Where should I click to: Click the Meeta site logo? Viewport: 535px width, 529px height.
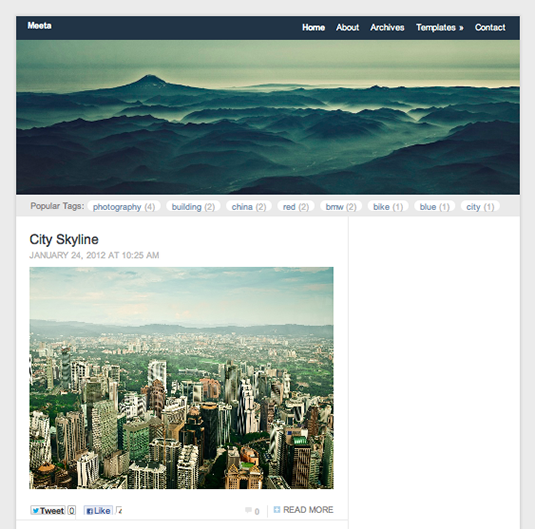40,26
